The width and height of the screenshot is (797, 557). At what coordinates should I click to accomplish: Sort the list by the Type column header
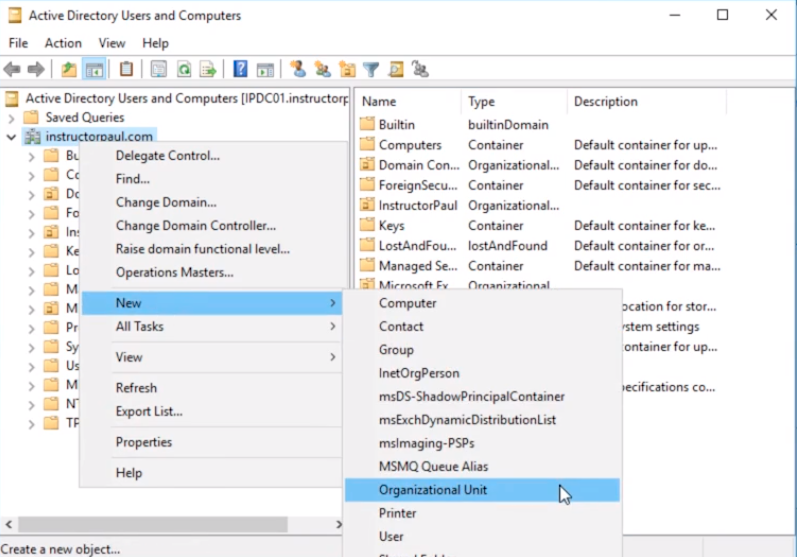(482, 101)
